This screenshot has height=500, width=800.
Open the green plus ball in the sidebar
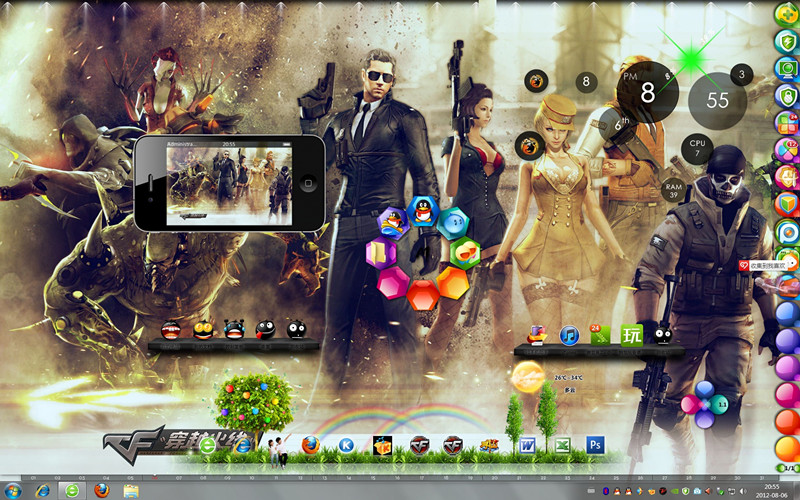click(787, 14)
